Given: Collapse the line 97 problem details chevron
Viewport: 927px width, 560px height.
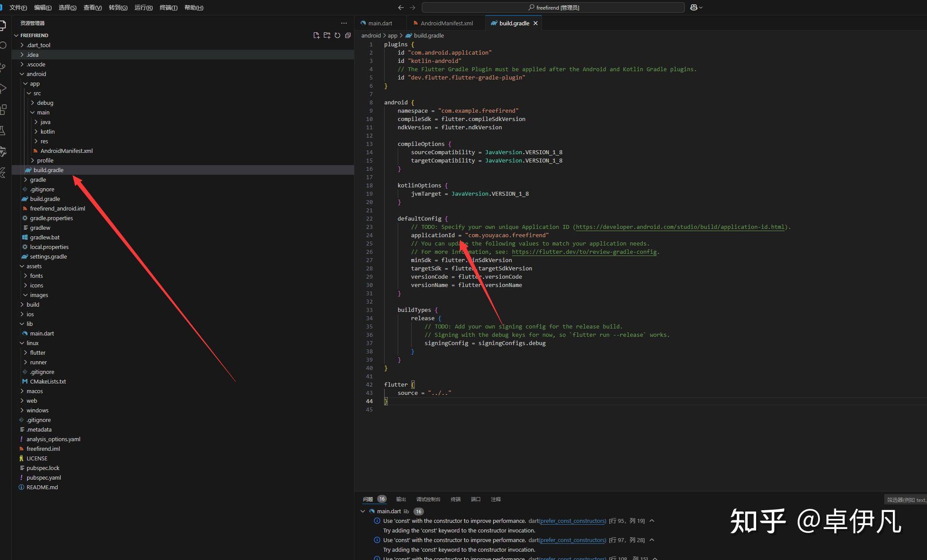Looking at the screenshot, I should click(652, 540).
